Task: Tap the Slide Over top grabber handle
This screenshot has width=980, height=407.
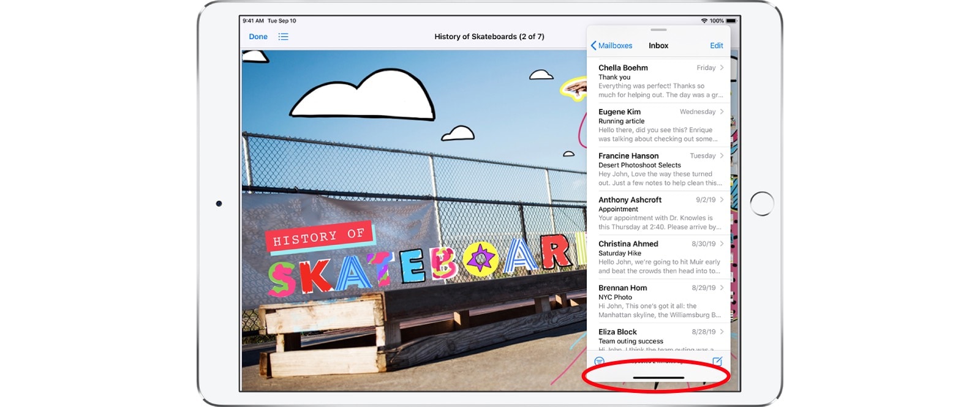Action: click(658, 29)
